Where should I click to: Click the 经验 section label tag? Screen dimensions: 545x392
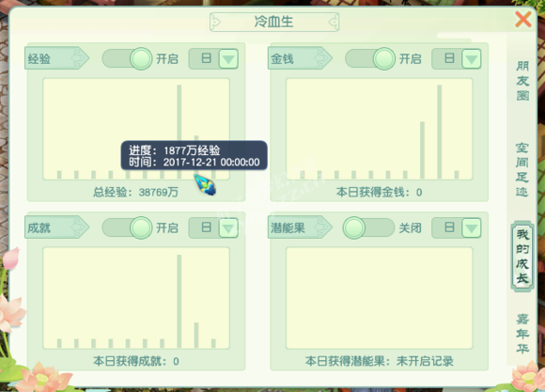[56, 58]
